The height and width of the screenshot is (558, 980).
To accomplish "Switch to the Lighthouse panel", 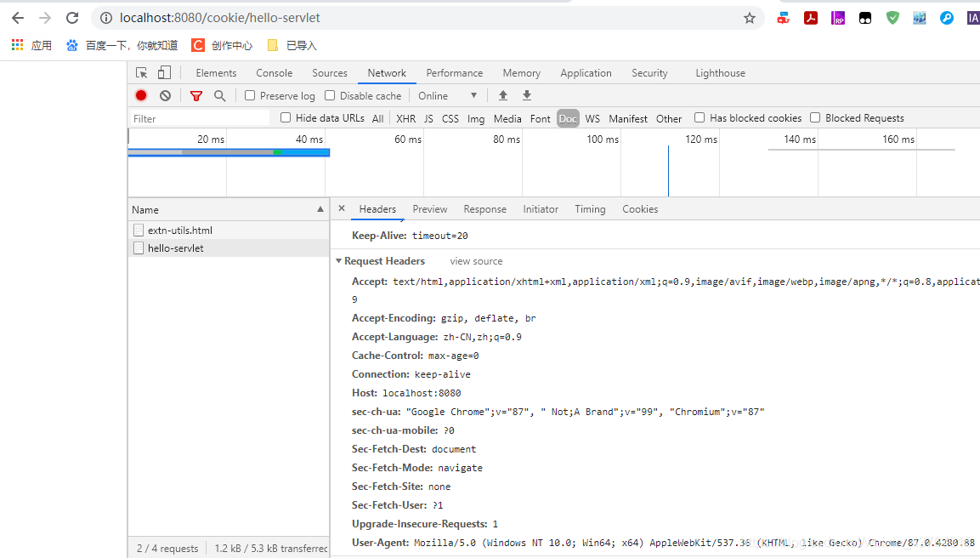I will pos(720,73).
